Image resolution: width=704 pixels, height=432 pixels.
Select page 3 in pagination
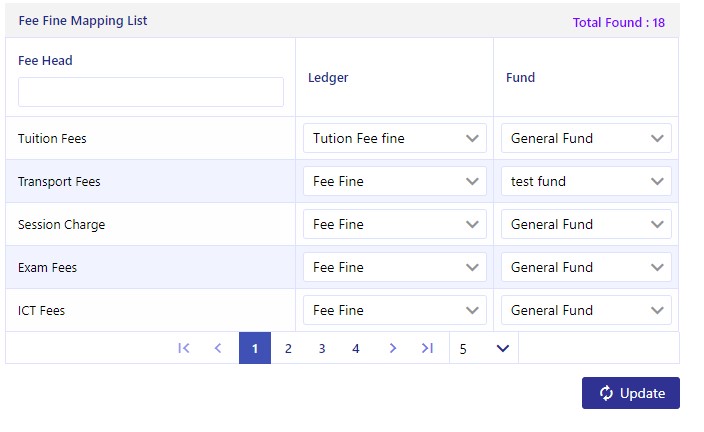coord(322,348)
